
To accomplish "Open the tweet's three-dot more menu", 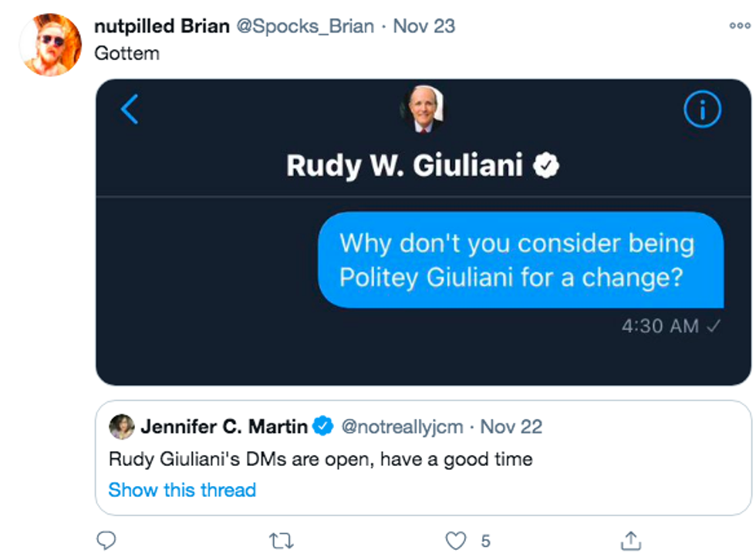I will [738, 26].
